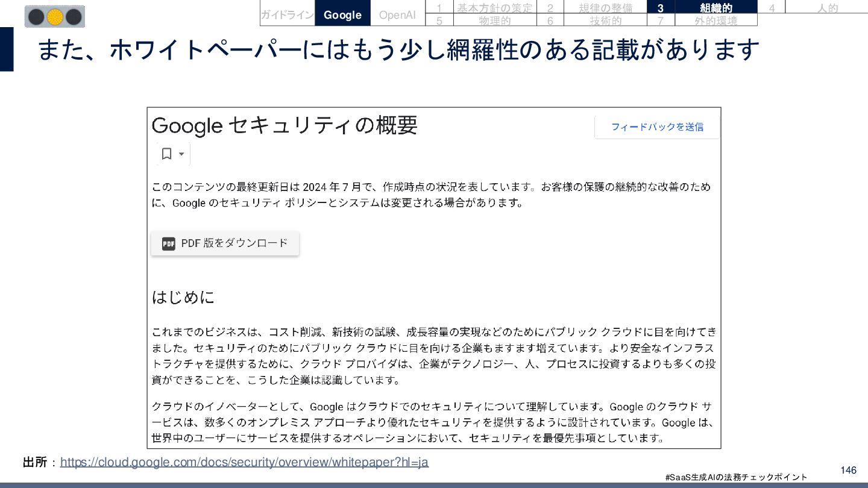Select the 物理的 section
This screenshot has width=868, height=488.
pos(494,20)
